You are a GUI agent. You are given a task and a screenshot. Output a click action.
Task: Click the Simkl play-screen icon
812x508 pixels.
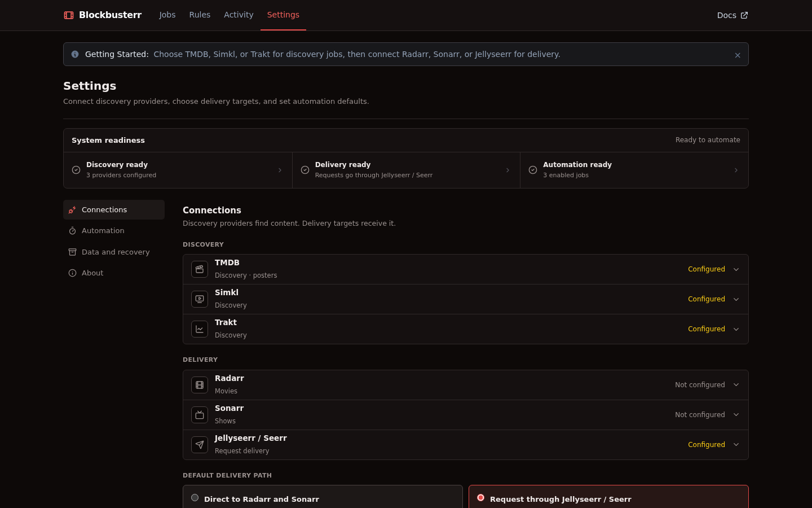tap(200, 299)
